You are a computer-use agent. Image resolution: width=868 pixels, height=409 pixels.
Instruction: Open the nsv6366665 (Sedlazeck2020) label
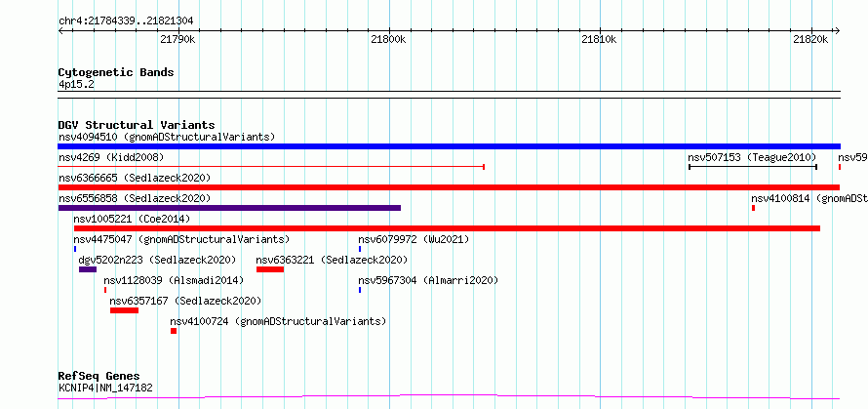click(x=135, y=178)
